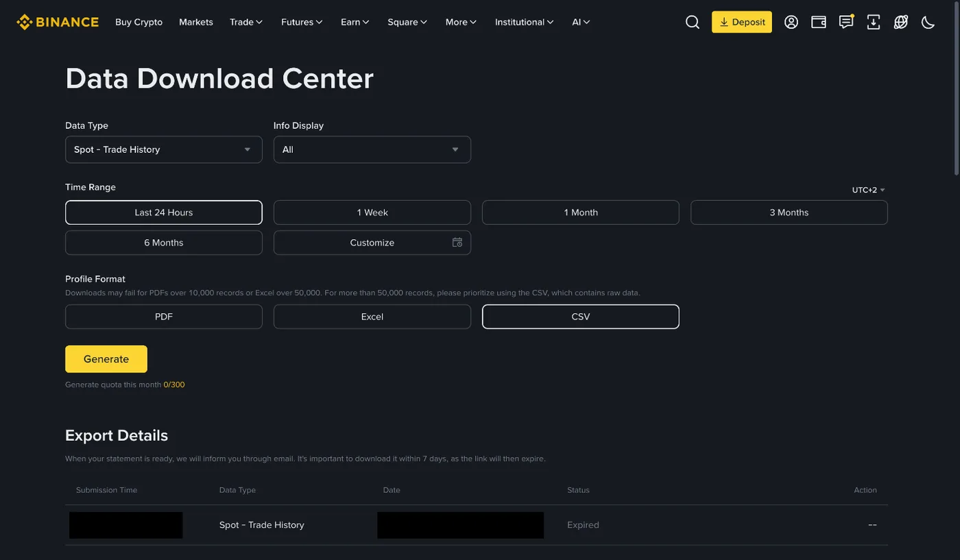Click the Expired status text

(583, 525)
